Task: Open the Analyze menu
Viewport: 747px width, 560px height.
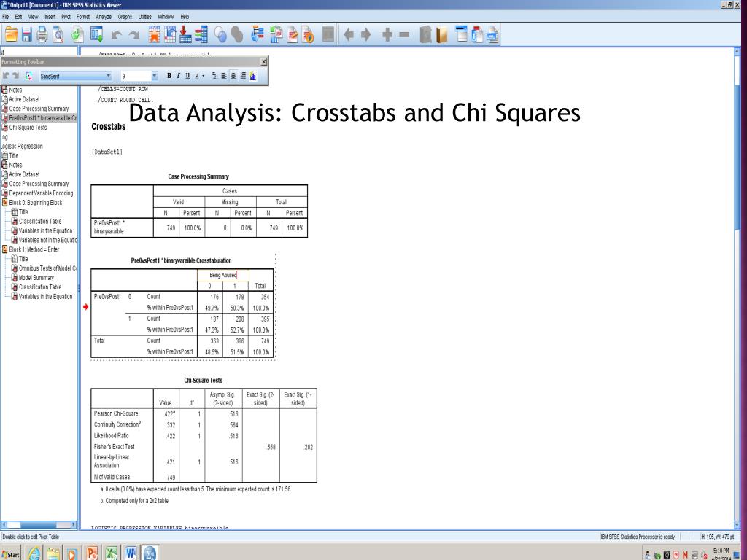Action: 103,17
